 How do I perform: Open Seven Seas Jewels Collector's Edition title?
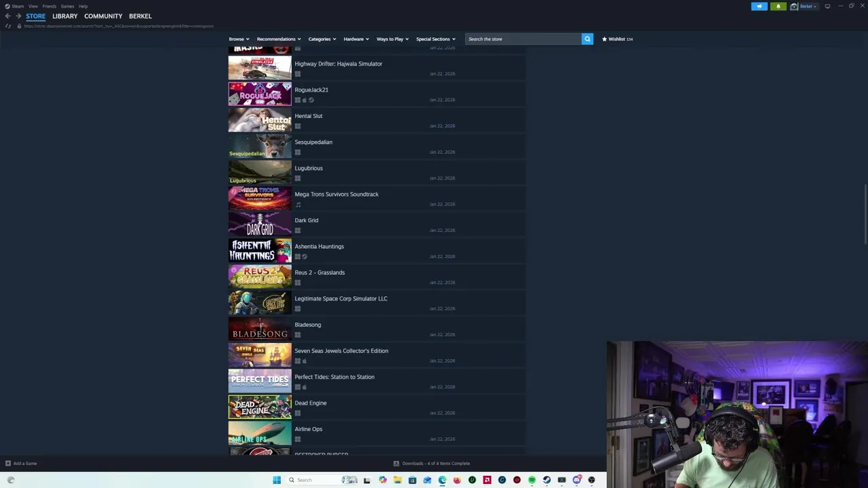coord(341,351)
